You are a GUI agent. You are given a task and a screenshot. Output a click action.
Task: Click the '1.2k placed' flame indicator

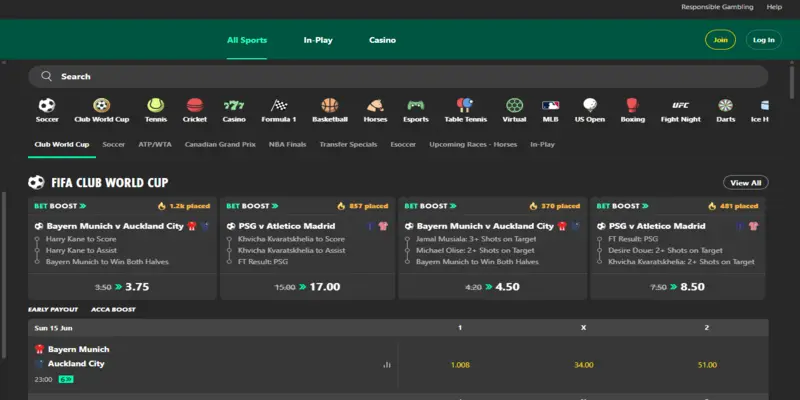click(184, 206)
